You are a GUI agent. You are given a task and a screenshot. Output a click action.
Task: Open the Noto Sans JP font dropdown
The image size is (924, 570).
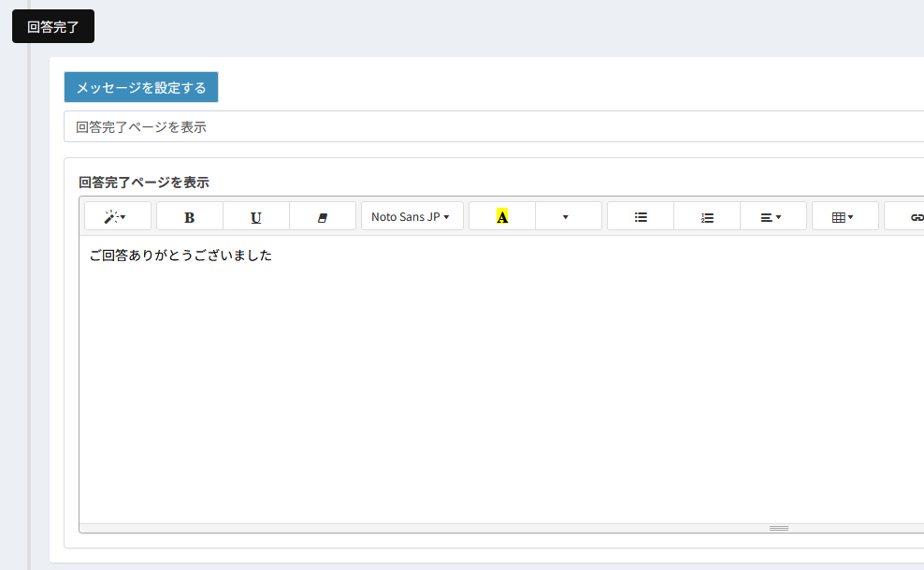(x=411, y=217)
